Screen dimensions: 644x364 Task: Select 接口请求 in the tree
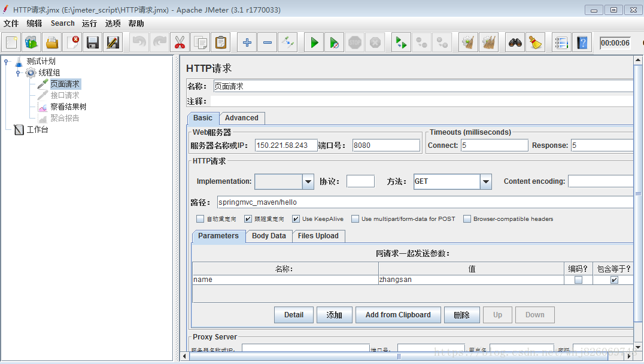[x=65, y=95]
